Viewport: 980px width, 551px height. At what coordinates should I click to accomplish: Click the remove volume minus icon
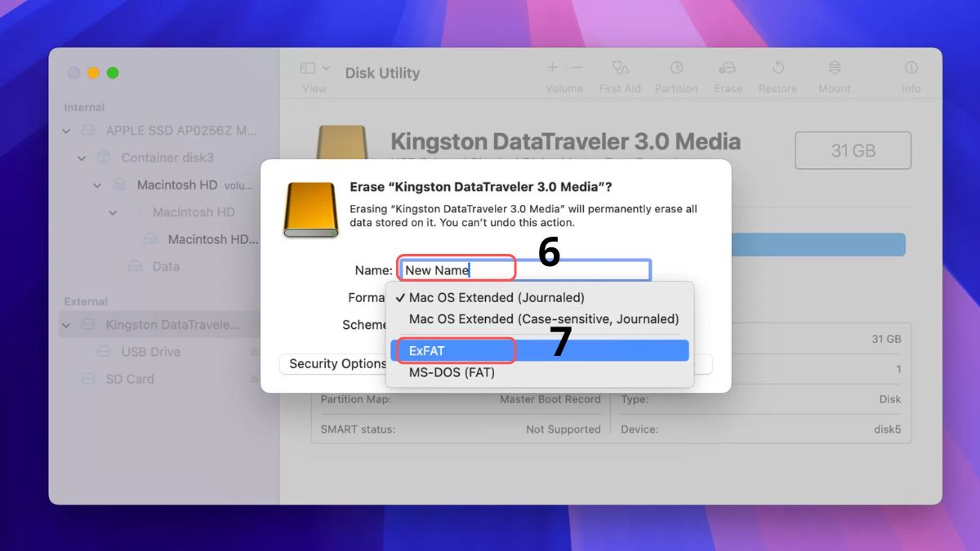[577, 69]
